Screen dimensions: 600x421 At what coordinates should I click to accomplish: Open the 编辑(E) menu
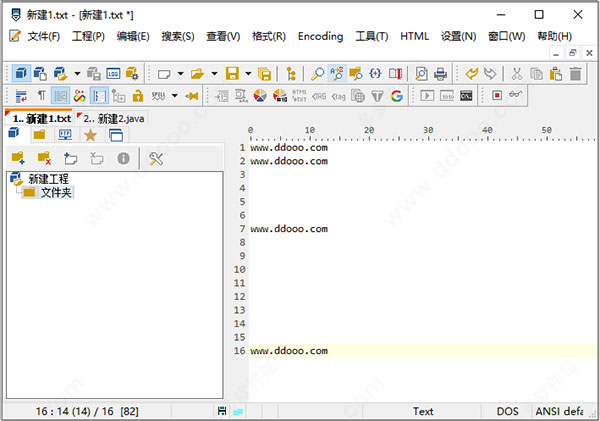click(133, 36)
